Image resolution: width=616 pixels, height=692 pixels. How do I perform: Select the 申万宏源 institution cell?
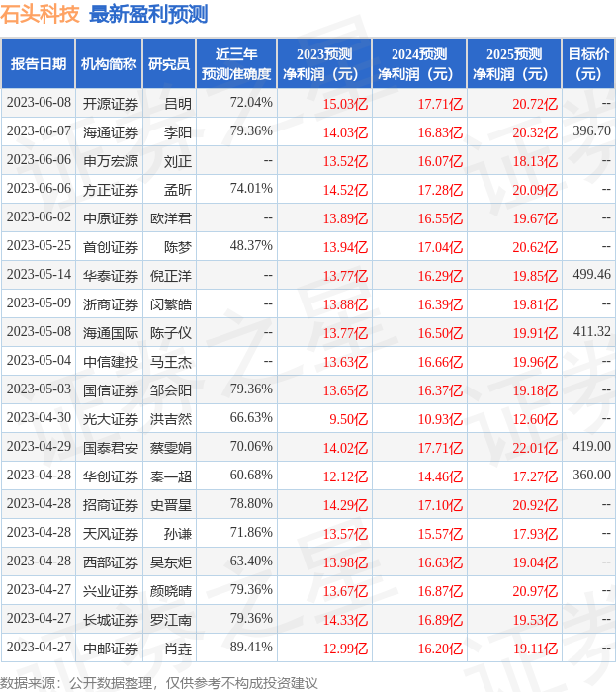111,161
